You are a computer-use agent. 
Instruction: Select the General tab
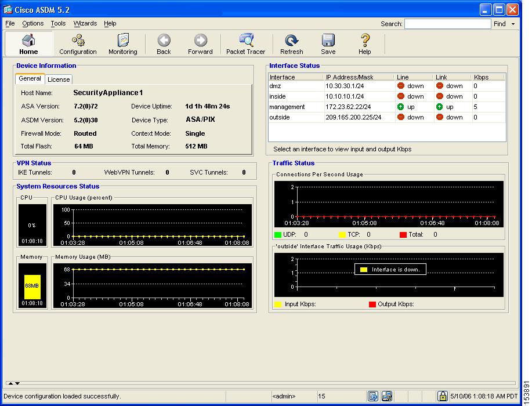30,78
